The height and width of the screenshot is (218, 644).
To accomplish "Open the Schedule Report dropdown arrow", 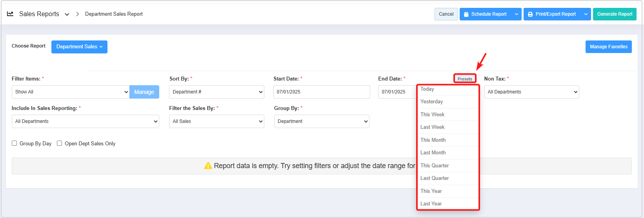I will point(517,14).
